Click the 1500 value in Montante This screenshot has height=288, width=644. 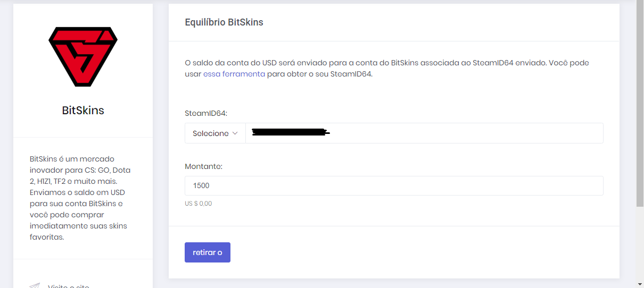point(202,186)
